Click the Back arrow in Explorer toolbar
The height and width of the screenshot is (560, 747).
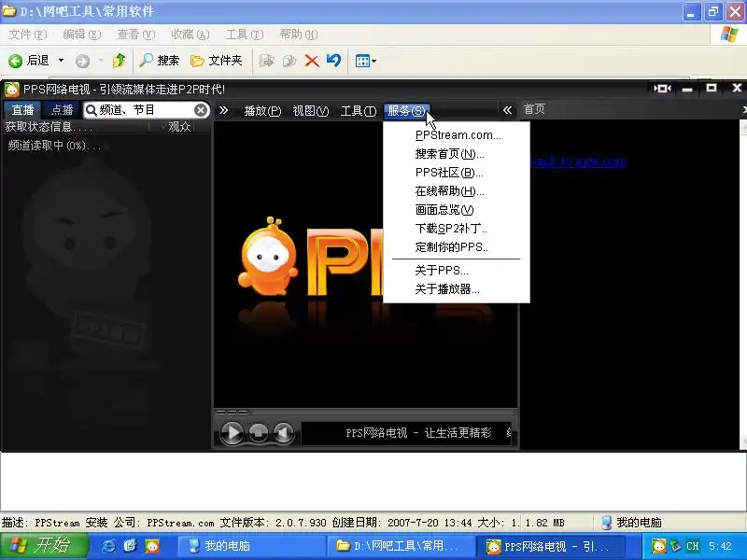(15, 61)
